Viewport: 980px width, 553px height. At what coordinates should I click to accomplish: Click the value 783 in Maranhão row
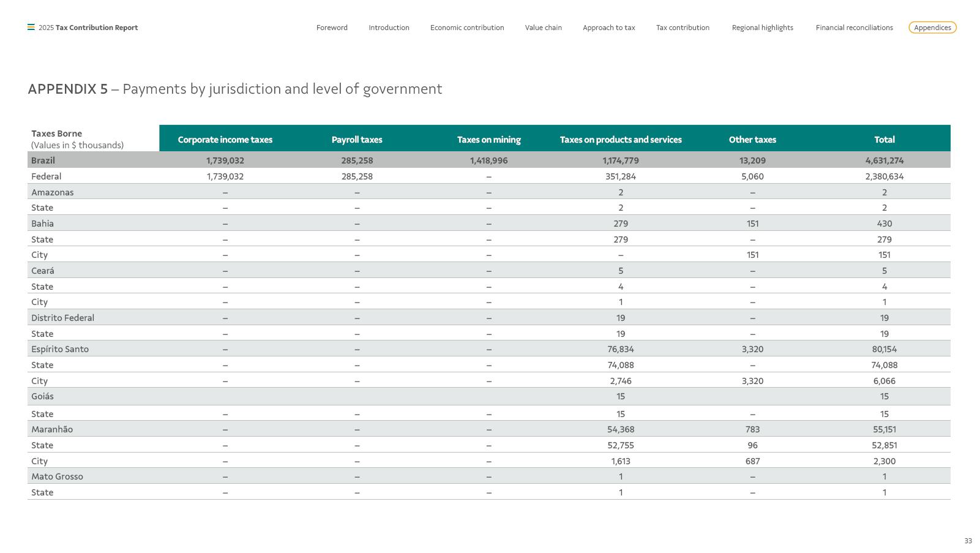pos(752,429)
